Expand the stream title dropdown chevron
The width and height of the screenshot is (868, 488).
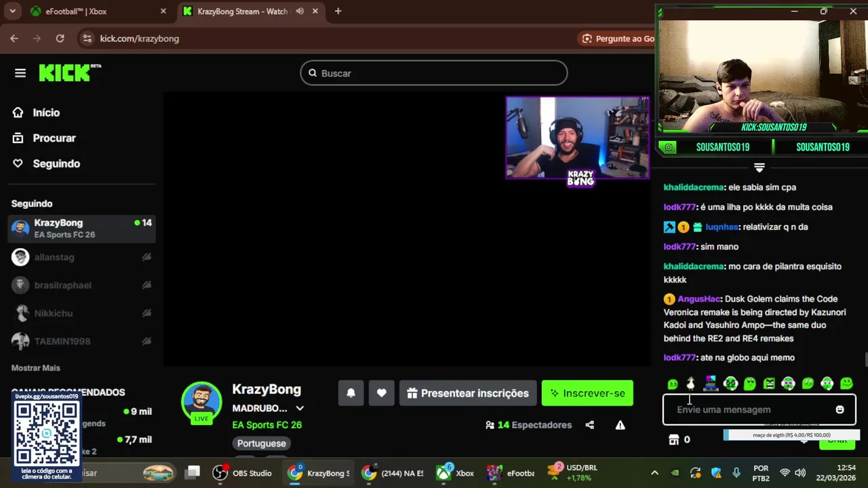[x=300, y=408]
